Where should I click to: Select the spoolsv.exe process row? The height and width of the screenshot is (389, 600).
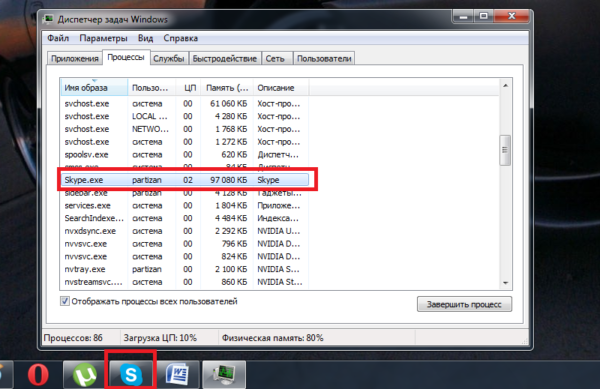[185, 155]
